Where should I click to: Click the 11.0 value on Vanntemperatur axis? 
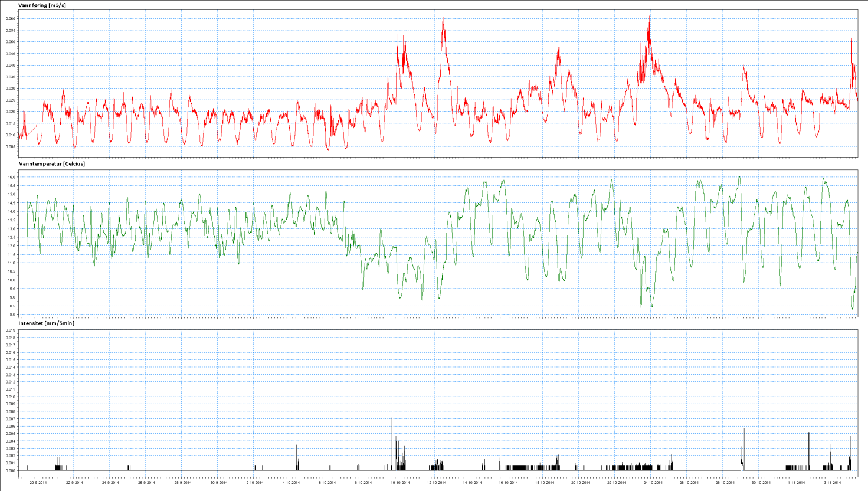click(12, 263)
